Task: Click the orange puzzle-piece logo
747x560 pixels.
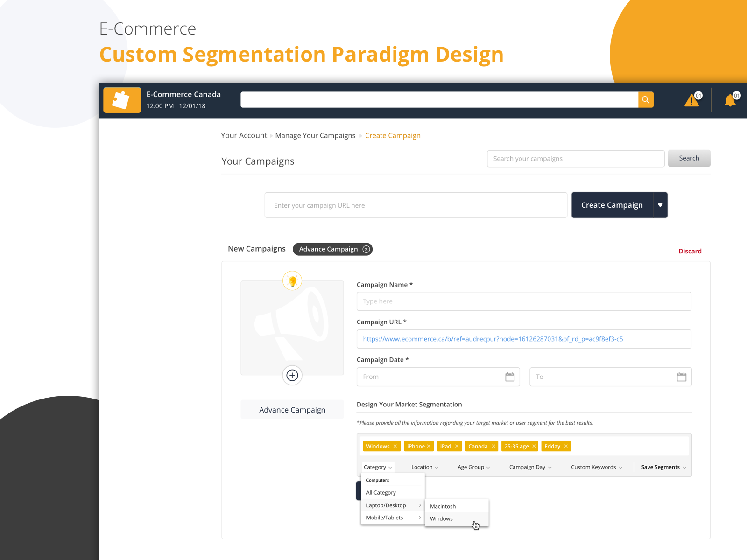Action: pos(122,100)
